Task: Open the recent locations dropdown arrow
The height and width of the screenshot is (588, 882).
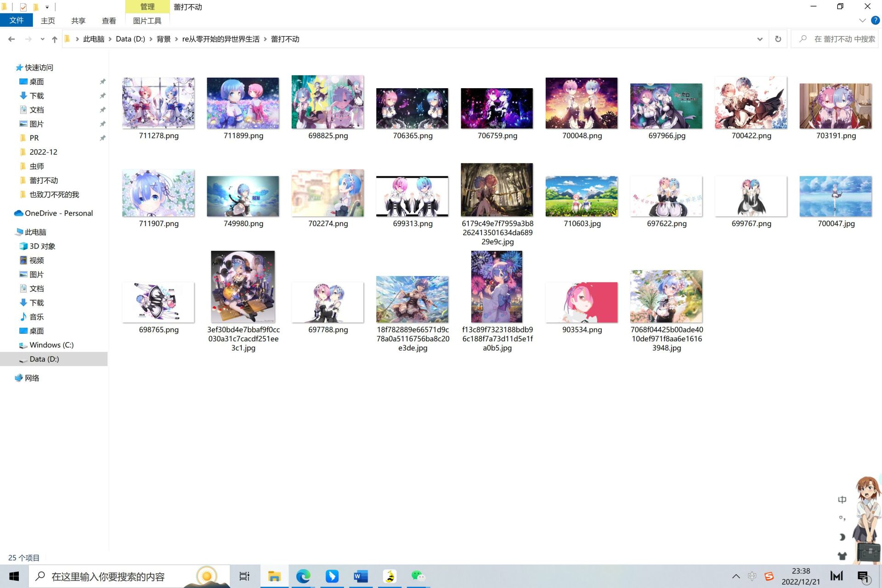Action: coord(42,40)
